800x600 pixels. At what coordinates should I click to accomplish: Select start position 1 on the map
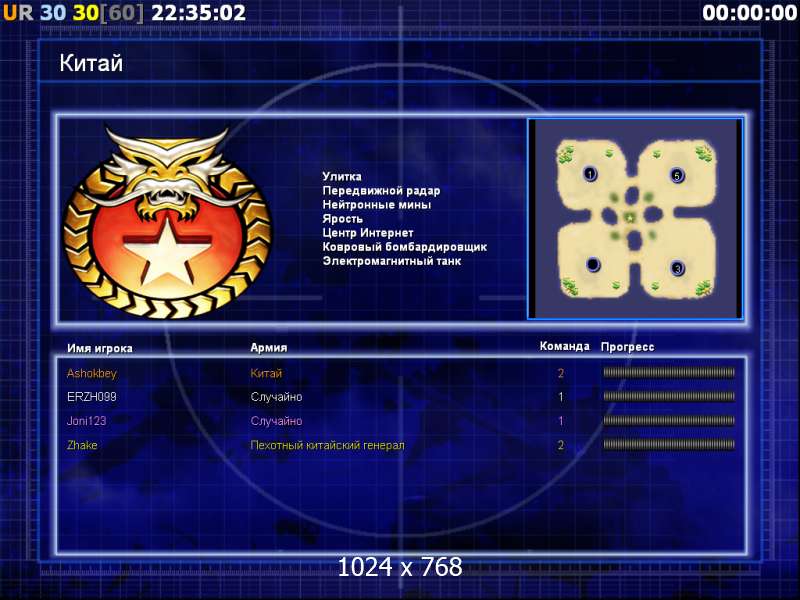(590, 174)
